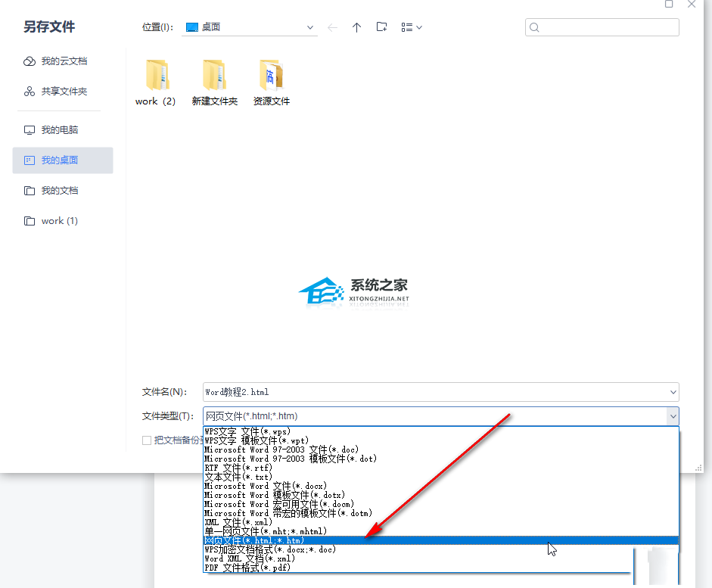The image size is (712, 588).
Task: Expand the 文件名 dropdown arrow
Action: (x=673, y=392)
